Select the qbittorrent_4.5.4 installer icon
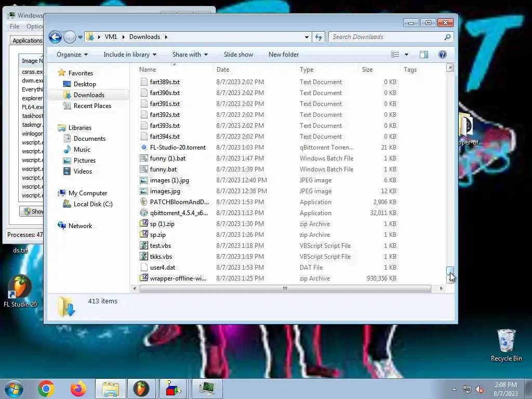 point(144,212)
